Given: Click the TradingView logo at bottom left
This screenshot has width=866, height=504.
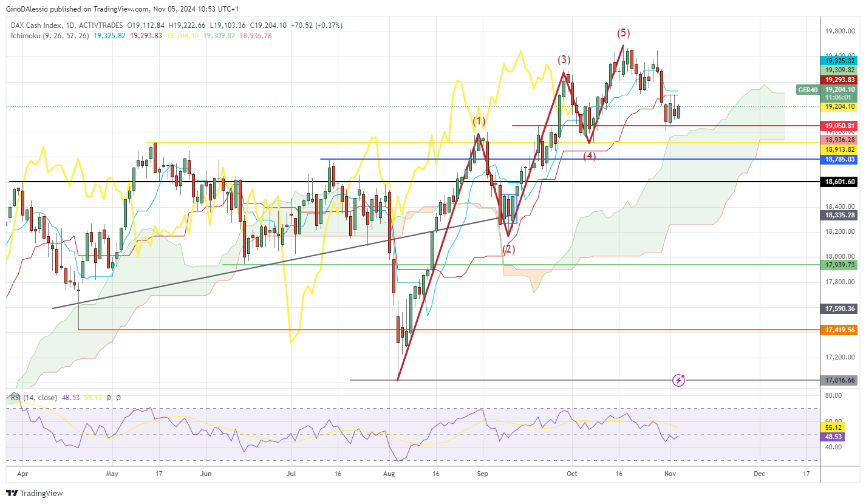Looking at the screenshot, I should tap(35, 493).
